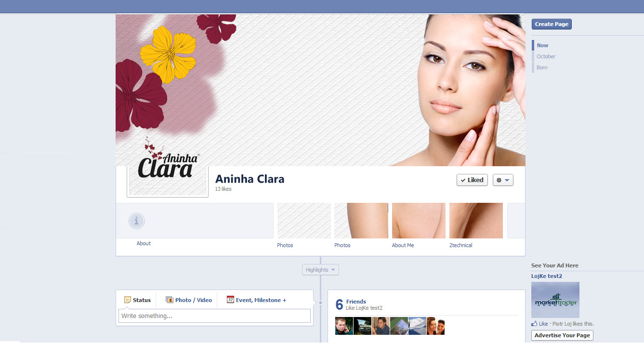
Task: Select the Status tab in composer
Action: coord(137,300)
